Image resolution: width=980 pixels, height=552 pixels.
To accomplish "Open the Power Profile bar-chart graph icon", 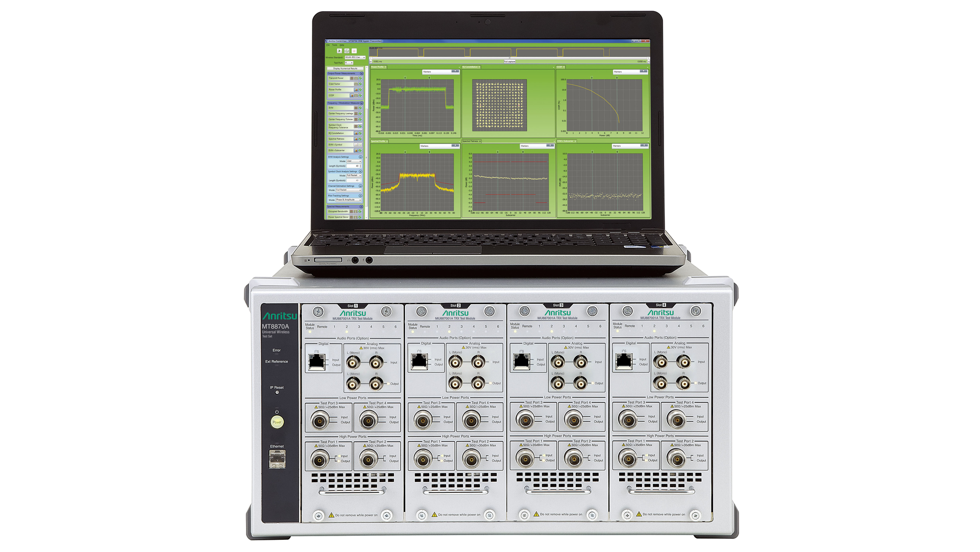I will [x=357, y=90].
